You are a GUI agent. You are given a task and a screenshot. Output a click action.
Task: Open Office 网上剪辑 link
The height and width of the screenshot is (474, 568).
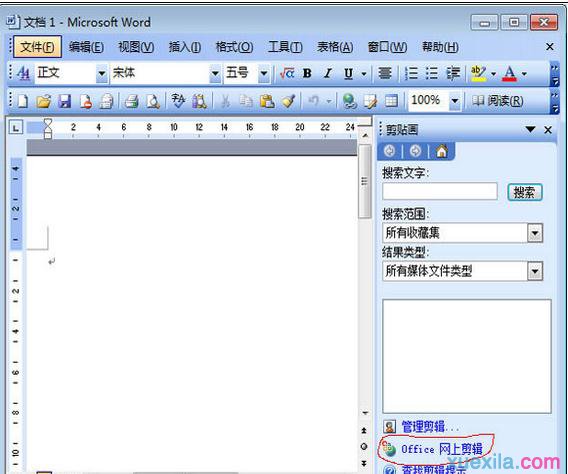(442, 449)
